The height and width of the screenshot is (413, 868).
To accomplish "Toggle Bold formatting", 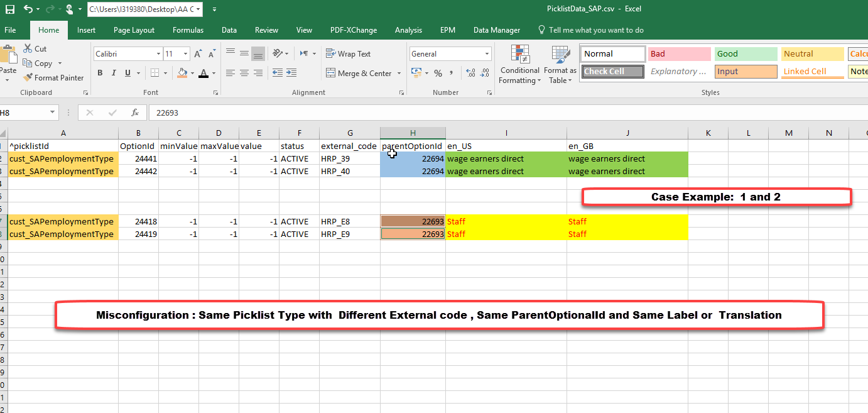I will click(x=100, y=73).
